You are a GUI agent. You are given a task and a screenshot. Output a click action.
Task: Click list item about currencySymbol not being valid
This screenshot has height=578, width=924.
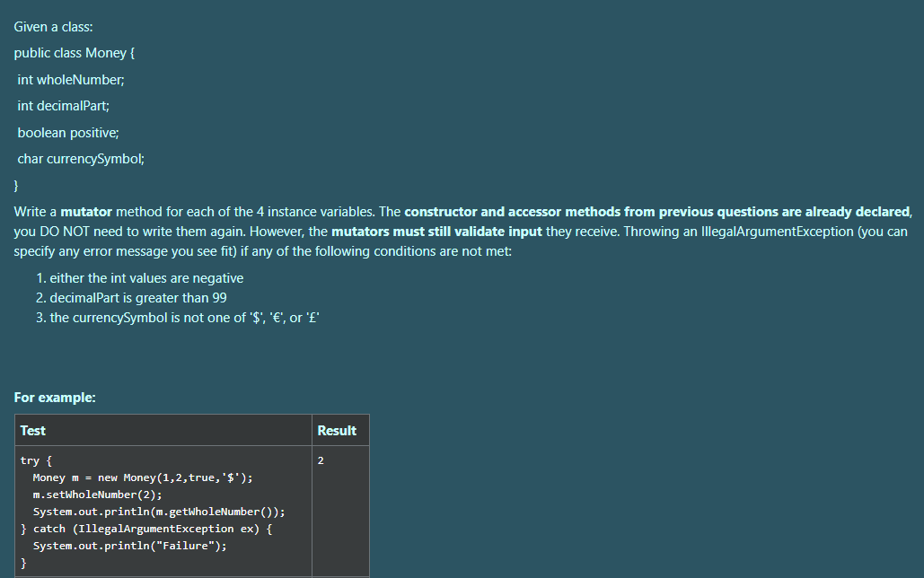click(x=184, y=318)
